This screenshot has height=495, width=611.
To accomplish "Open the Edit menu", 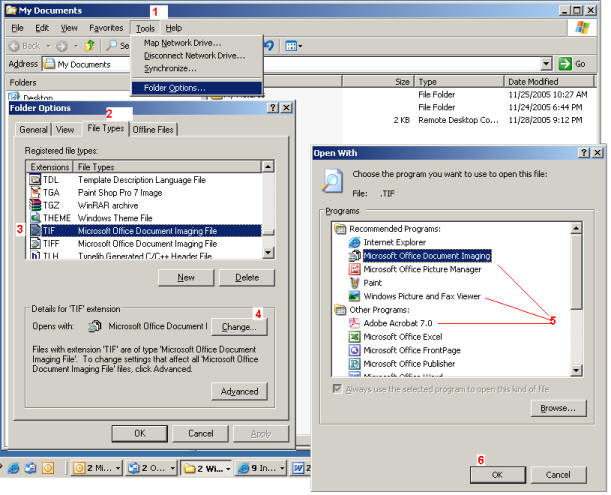I will (x=42, y=28).
